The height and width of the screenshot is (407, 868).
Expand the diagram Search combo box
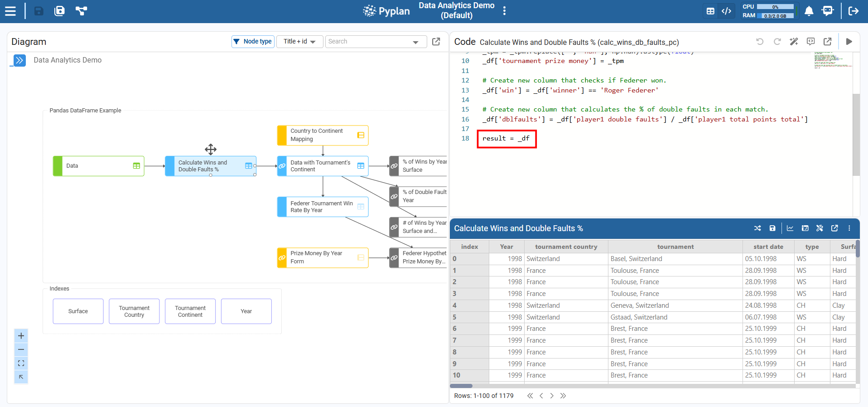click(415, 42)
